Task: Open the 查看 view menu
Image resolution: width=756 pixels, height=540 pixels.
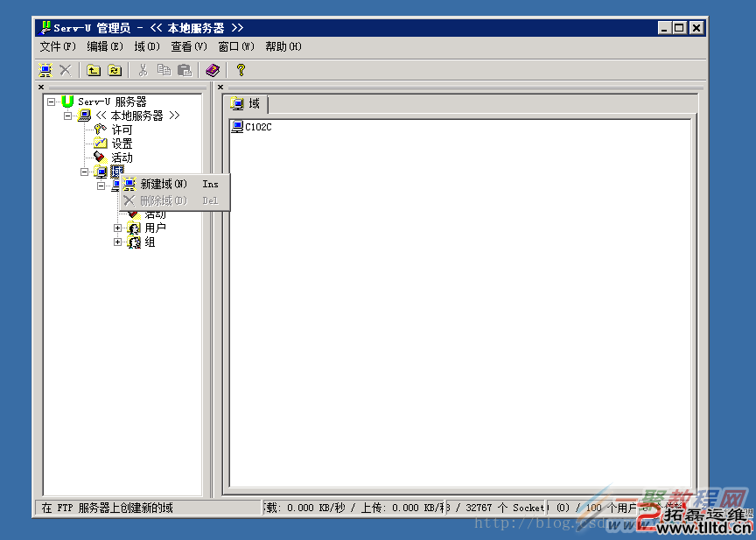Action: pos(188,46)
